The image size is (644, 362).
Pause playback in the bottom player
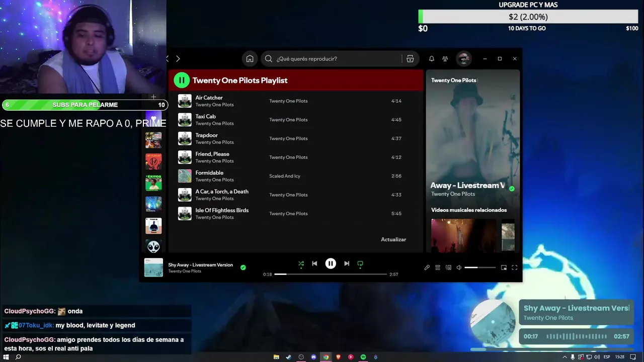pyautogui.click(x=331, y=263)
